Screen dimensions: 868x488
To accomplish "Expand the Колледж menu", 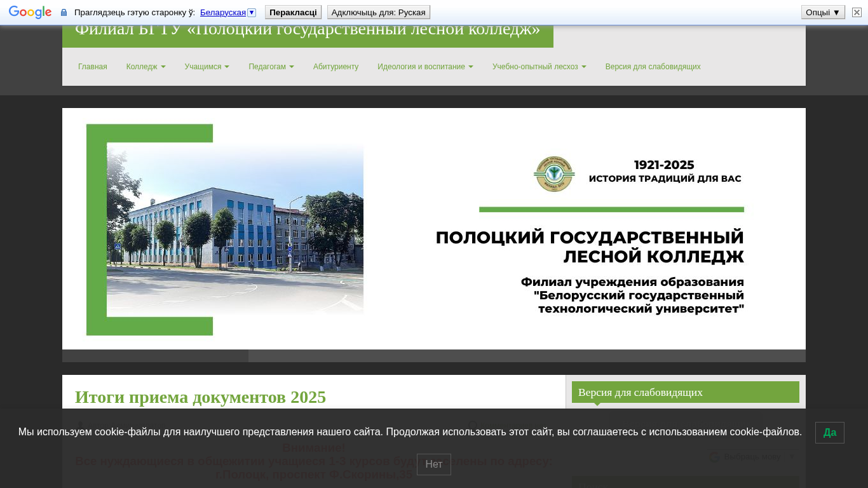I will [x=146, y=67].
